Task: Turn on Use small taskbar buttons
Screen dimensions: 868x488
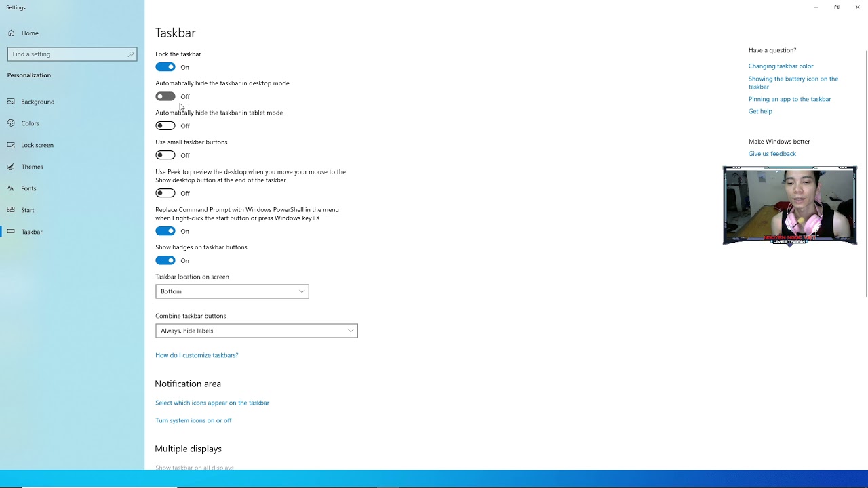Action: coord(165,155)
